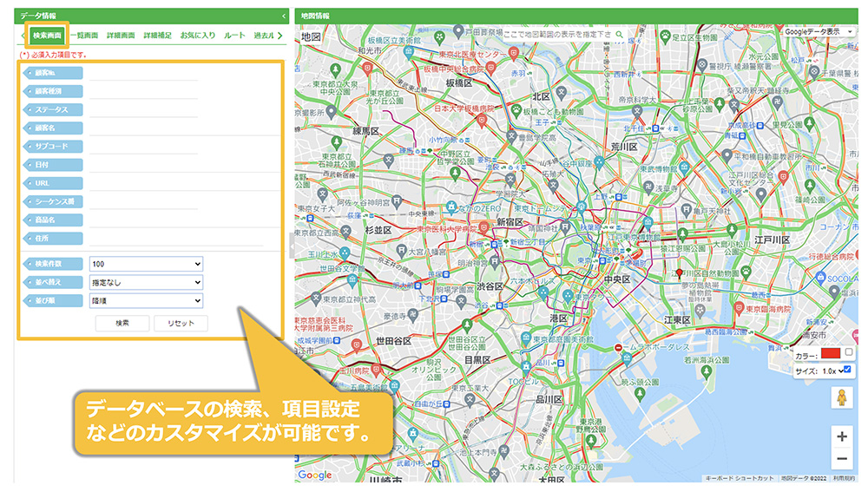Collapse the データ情報 panel header arrow
Image resolution: width=868 pixels, height=492 pixels.
click(x=284, y=16)
